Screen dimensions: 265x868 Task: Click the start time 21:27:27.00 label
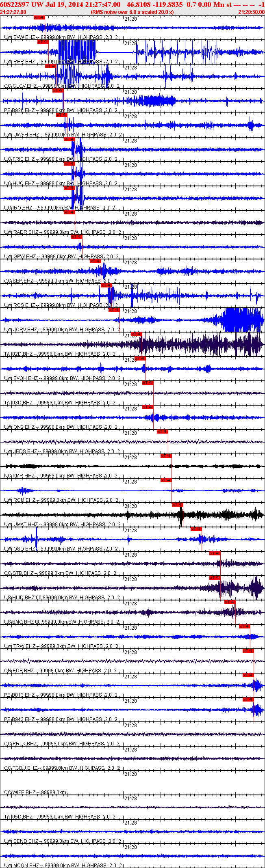13,12
